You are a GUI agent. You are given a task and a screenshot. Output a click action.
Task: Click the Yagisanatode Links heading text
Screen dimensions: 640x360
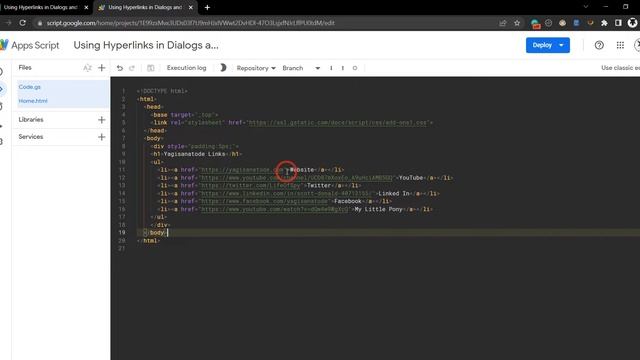click(x=194, y=154)
